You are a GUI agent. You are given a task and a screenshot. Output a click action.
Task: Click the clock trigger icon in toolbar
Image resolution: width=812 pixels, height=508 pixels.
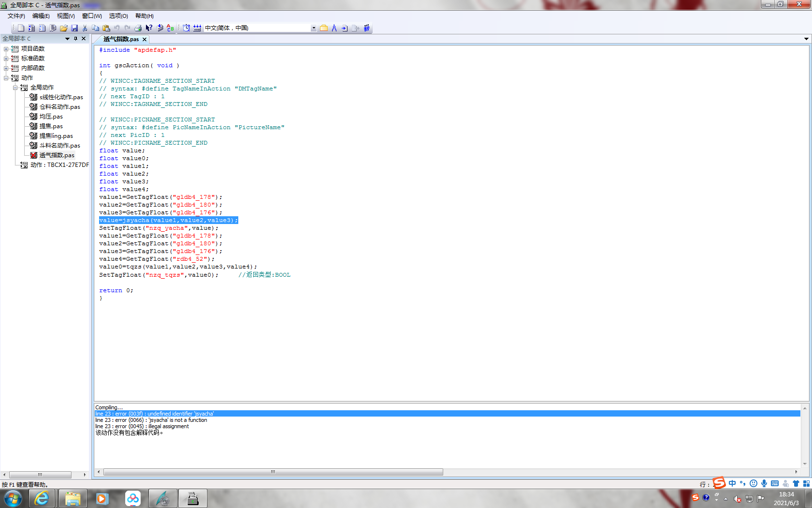pos(187,28)
